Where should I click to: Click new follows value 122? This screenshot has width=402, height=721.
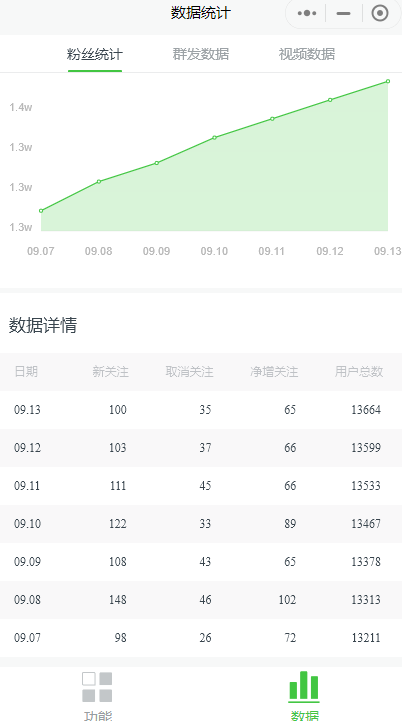click(x=118, y=524)
